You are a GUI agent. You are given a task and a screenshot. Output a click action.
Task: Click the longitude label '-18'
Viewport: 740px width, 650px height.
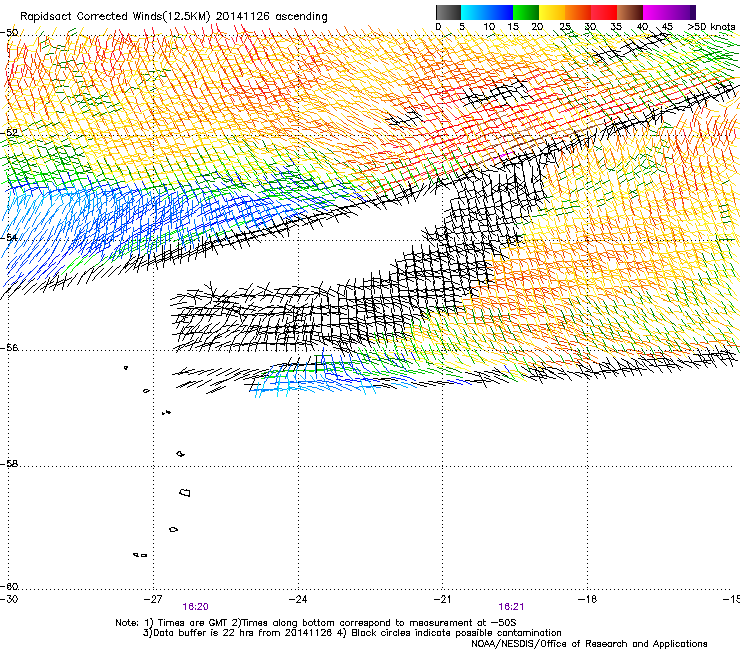coord(588,599)
